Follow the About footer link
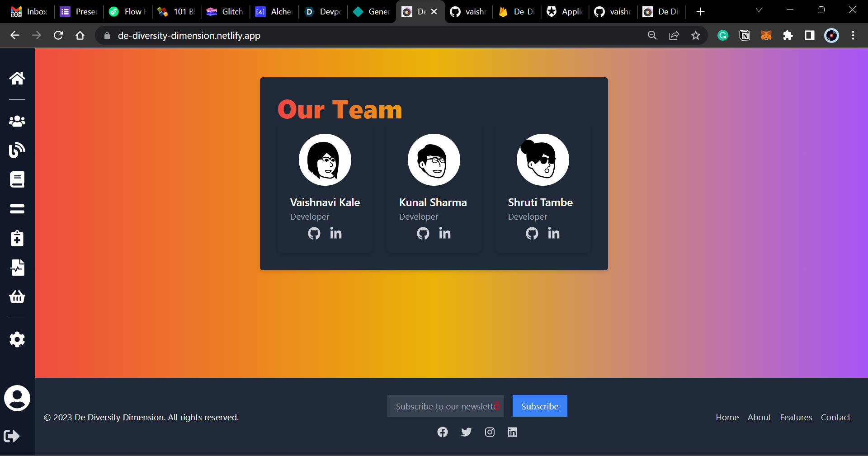This screenshot has height=456, width=868. (759, 417)
